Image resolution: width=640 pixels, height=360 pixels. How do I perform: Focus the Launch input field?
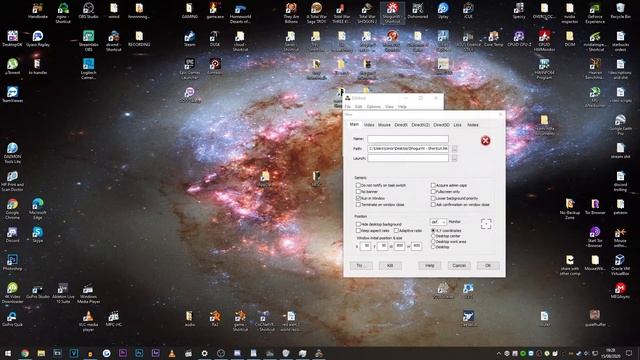tap(407, 158)
